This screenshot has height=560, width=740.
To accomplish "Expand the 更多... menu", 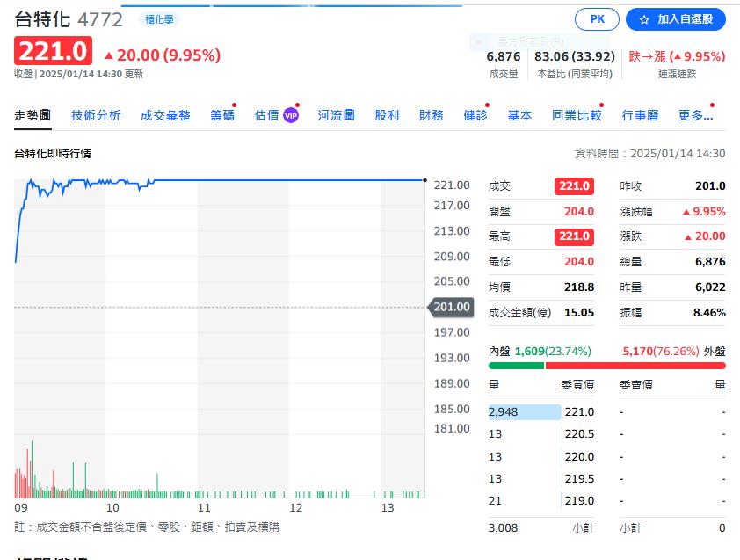I will pyautogui.click(x=696, y=115).
